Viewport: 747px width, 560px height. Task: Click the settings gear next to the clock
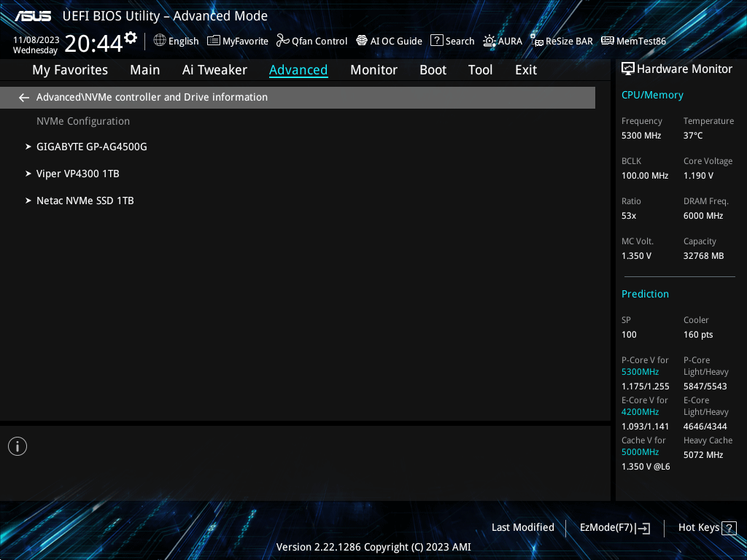pos(131,37)
